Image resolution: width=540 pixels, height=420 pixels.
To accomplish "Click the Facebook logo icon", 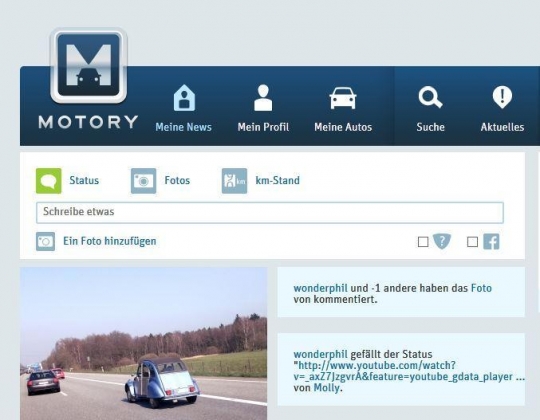I will click(491, 241).
